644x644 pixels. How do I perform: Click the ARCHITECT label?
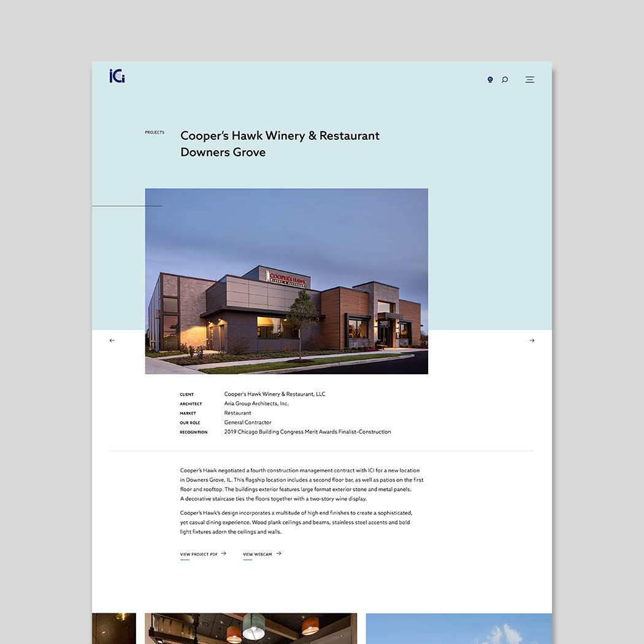[191, 404]
